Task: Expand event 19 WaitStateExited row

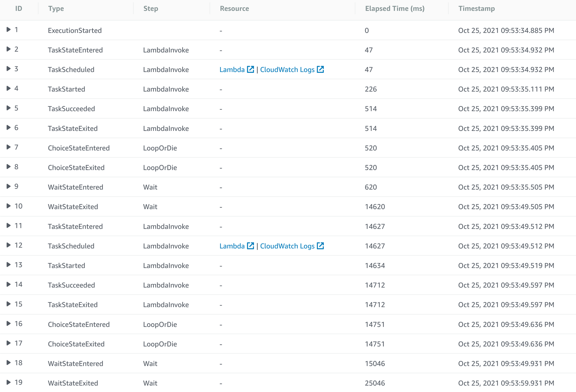Action: [9, 382]
